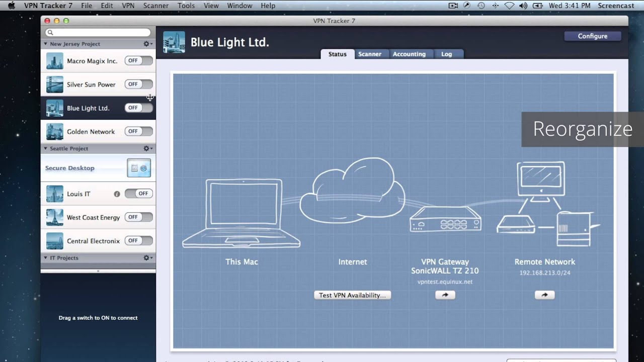This screenshot has width=644, height=362.
Task: Click Test VPN Availability button
Action: [x=352, y=295]
